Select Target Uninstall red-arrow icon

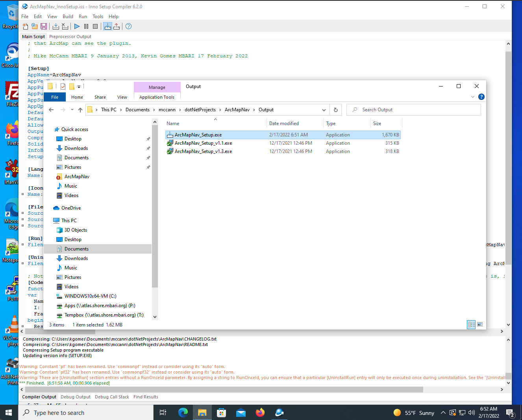pos(117,26)
